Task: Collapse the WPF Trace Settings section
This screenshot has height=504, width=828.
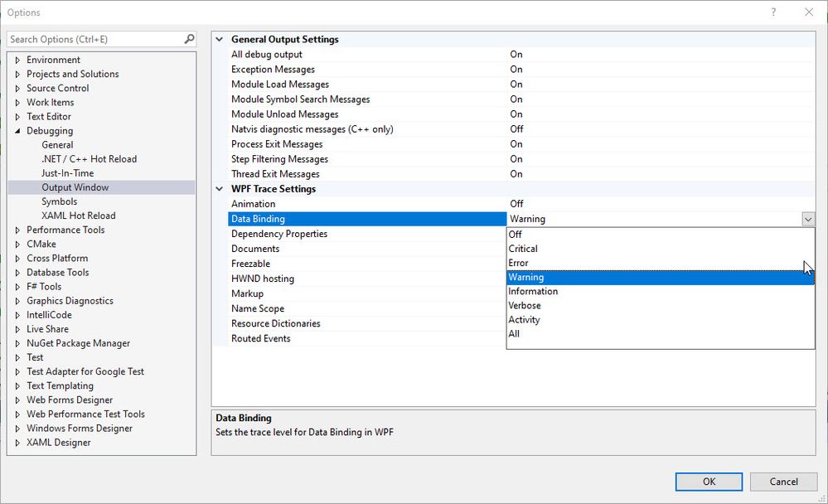Action: point(220,189)
